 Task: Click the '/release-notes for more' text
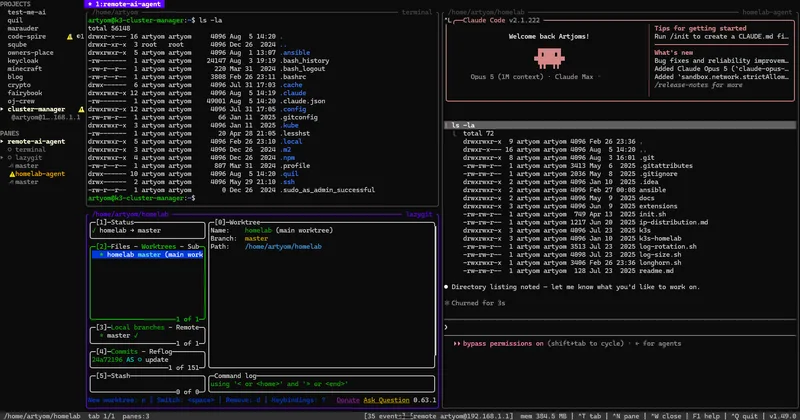tap(698, 85)
